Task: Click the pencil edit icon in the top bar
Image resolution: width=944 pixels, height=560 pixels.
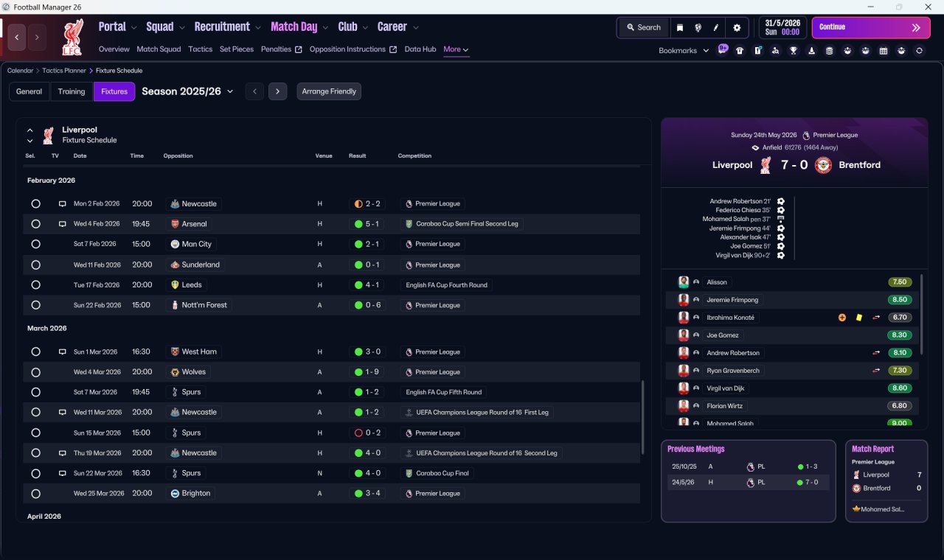Action: point(715,27)
